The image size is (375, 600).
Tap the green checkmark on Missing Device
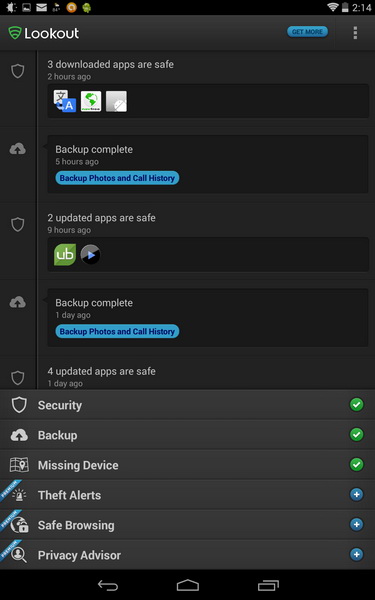[356, 465]
